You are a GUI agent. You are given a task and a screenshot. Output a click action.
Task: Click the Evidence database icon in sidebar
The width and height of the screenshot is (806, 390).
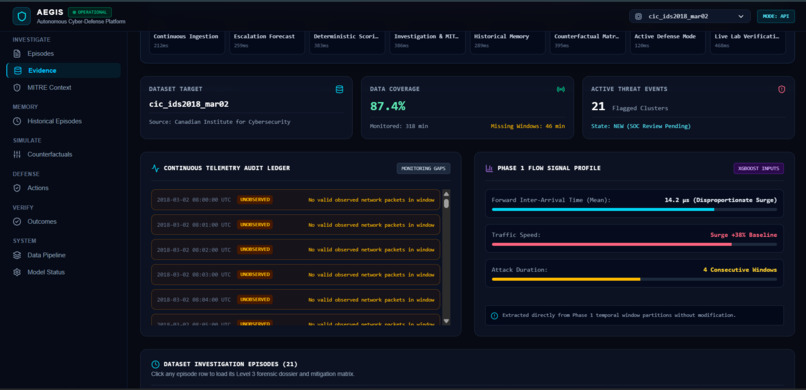(x=17, y=70)
